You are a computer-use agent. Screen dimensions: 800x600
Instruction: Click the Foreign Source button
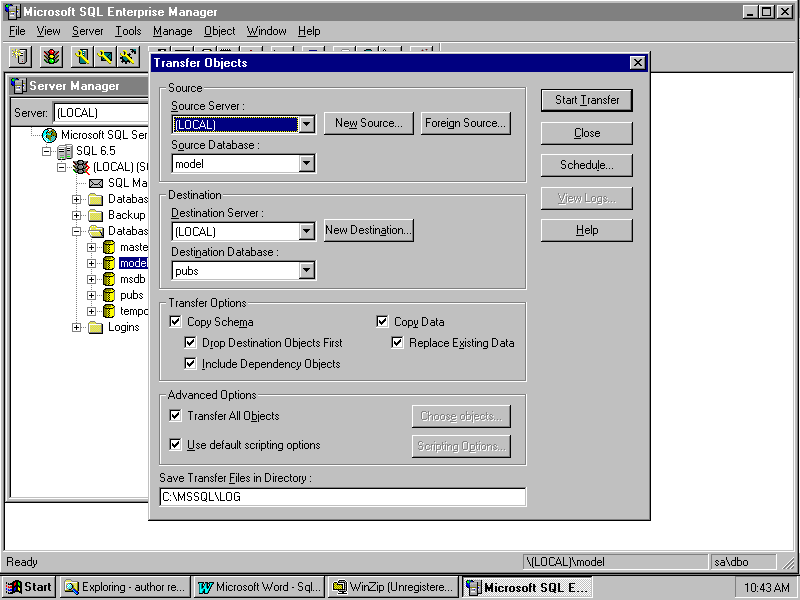click(x=464, y=123)
